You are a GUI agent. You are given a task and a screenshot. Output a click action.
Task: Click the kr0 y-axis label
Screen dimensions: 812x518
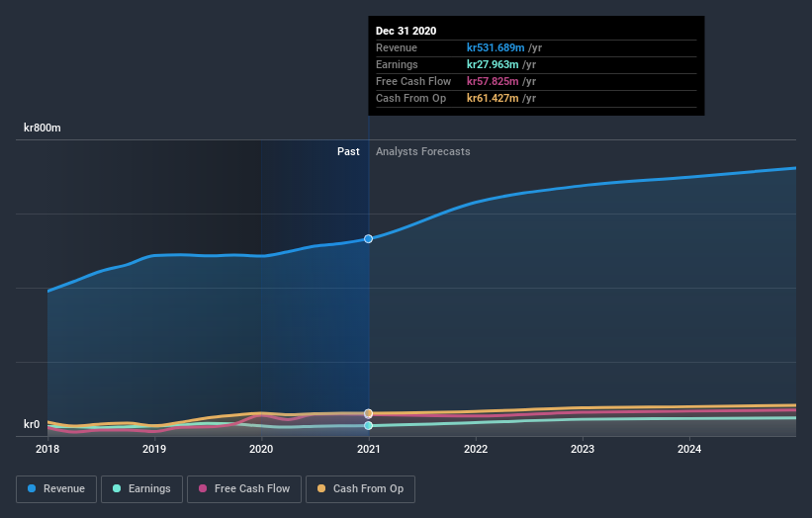tap(32, 424)
